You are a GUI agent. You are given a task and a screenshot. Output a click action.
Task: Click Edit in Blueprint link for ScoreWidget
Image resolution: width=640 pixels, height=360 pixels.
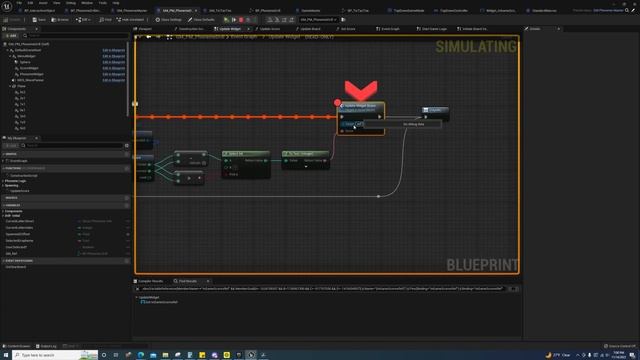point(113,68)
